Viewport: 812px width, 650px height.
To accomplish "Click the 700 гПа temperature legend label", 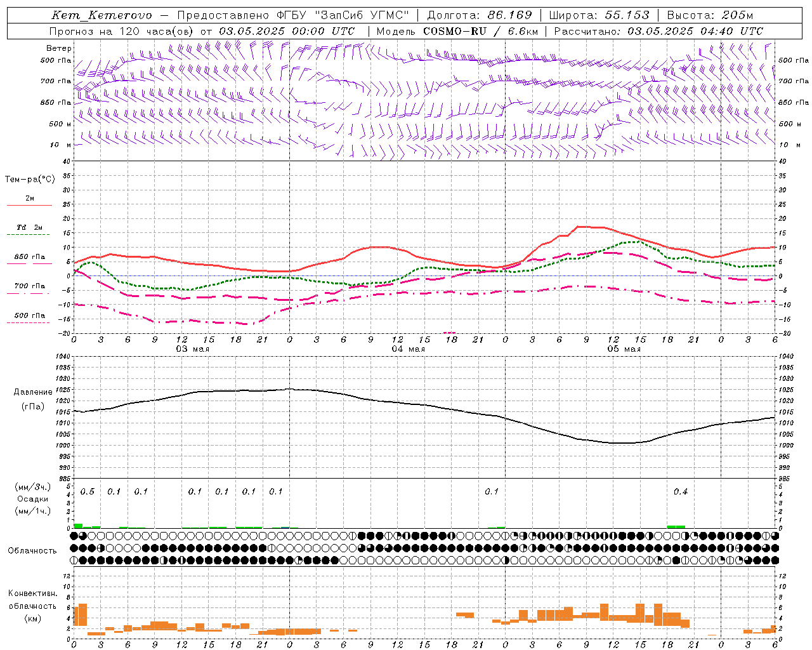I will (30, 286).
